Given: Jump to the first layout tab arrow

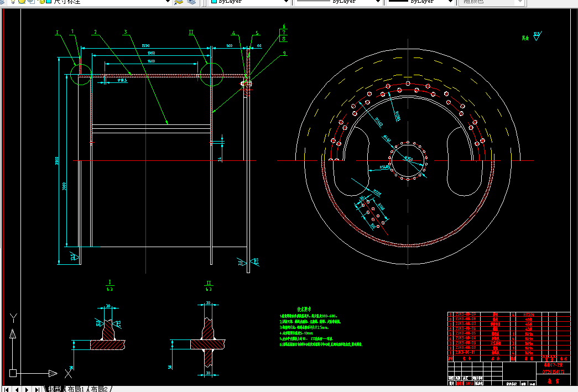Looking at the screenshot, I should point(6,389).
